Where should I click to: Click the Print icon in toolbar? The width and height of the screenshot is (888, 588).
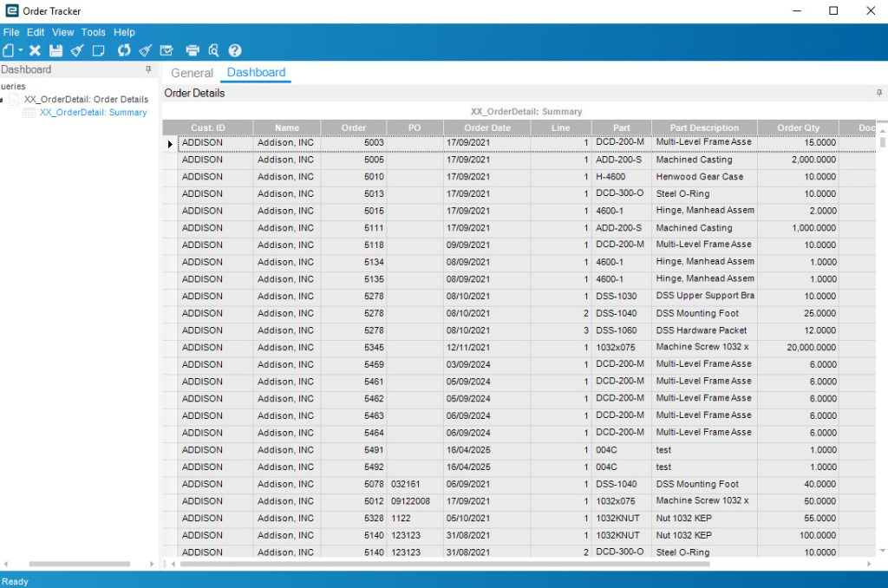pos(193,50)
